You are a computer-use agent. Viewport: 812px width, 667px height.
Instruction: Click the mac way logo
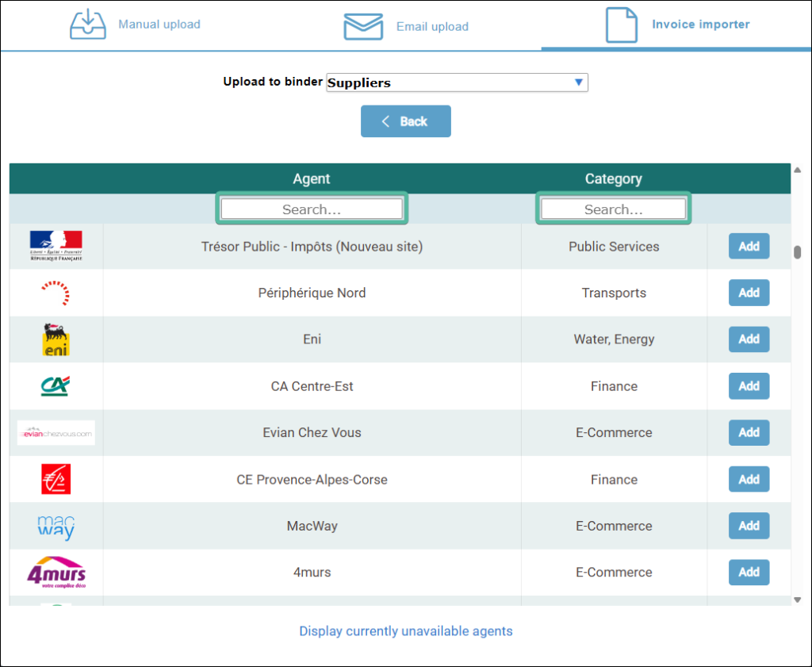coord(56,527)
